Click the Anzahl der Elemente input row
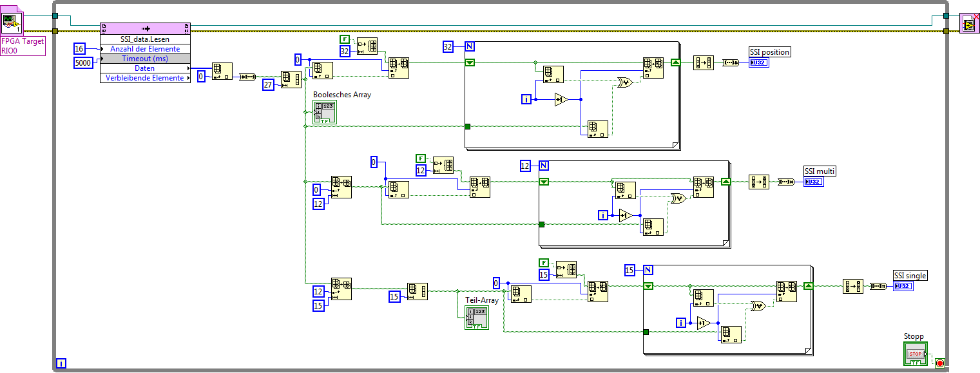Viewport: 980px width, 373px height. point(145,49)
